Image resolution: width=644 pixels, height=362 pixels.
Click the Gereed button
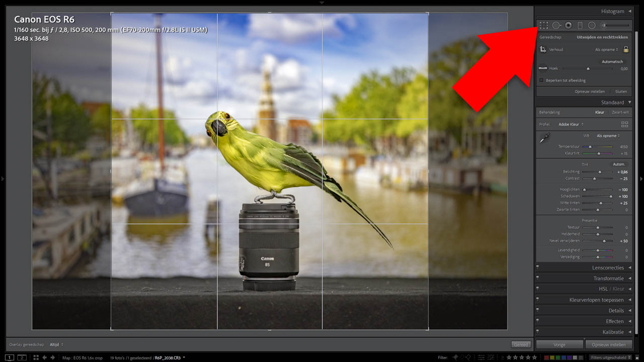521,344
